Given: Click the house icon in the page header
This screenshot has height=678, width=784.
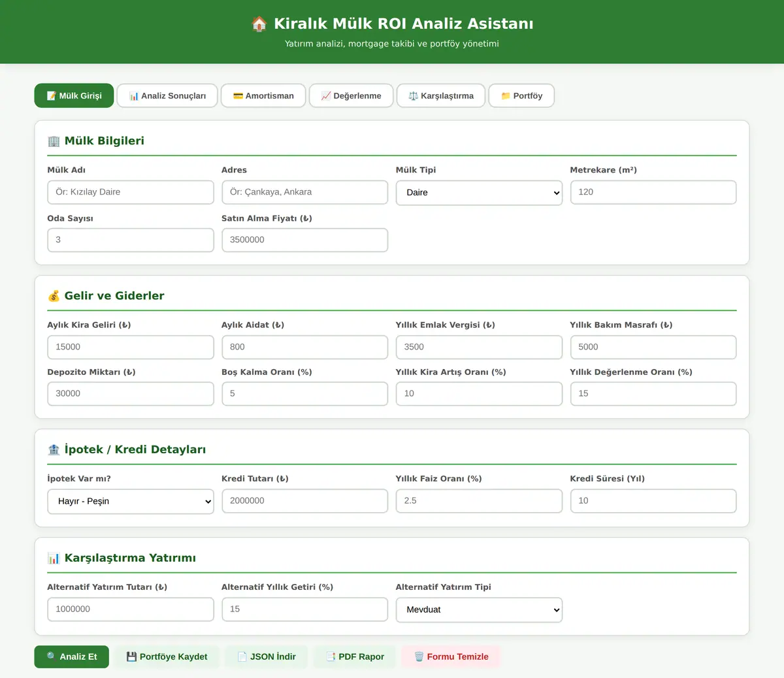Looking at the screenshot, I should (259, 24).
